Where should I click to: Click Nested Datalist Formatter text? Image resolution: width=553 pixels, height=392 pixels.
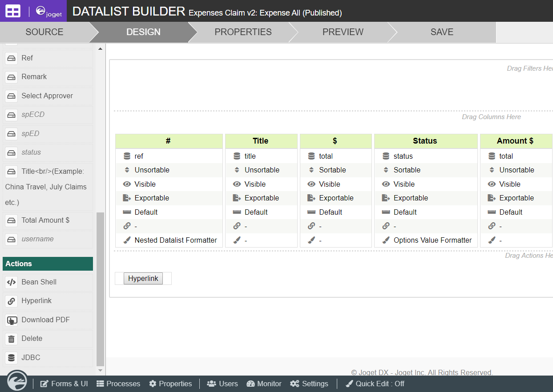point(176,240)
